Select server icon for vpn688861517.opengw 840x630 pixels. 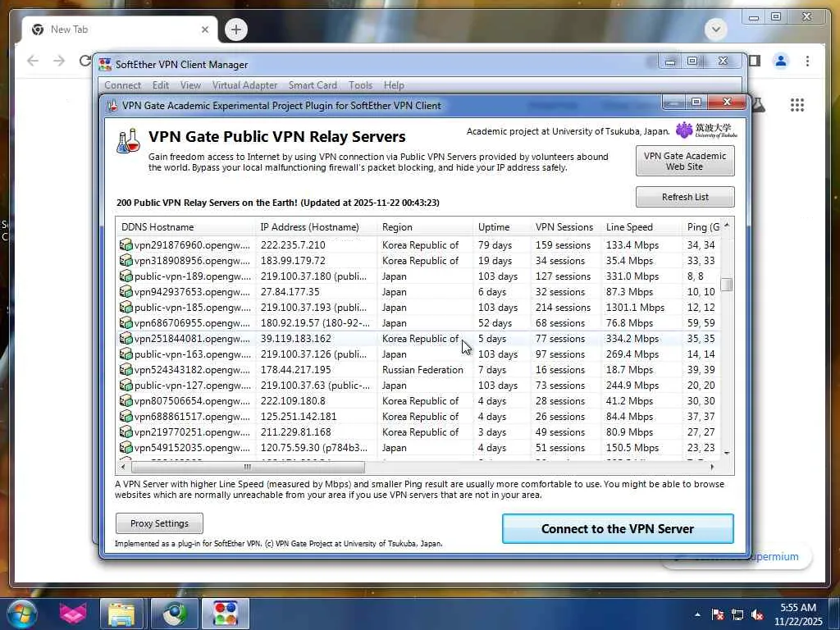[126, 416]
